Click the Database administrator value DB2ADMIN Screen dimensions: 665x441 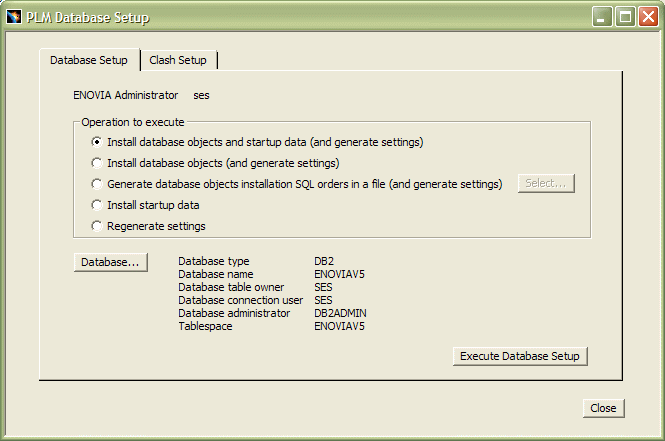tap(341, 313)
